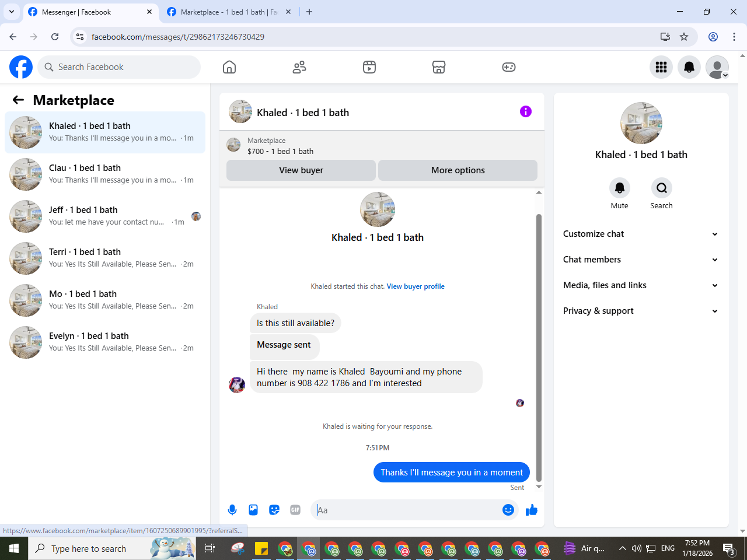Open a new browser tab
This screenshot has height=560, width=747.
[x=309, y=12]
